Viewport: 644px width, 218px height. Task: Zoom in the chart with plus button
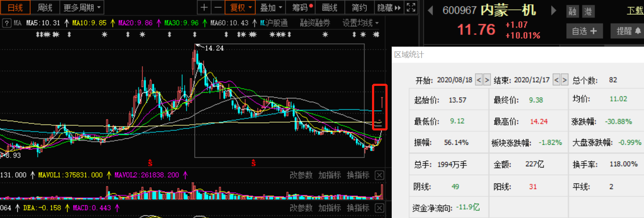(x=204, y=8)
